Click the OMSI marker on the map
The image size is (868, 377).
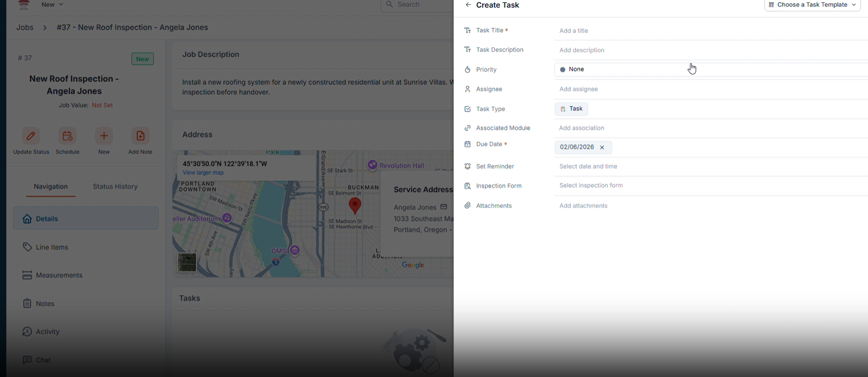(295, 250)
